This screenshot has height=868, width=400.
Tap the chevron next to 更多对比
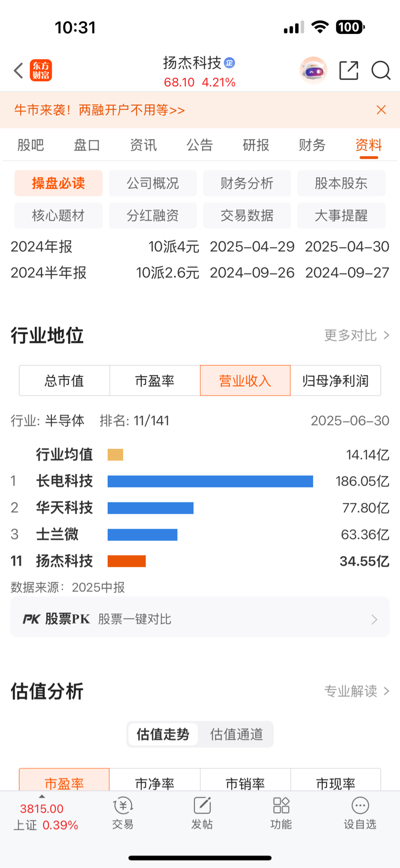point(386,335)
